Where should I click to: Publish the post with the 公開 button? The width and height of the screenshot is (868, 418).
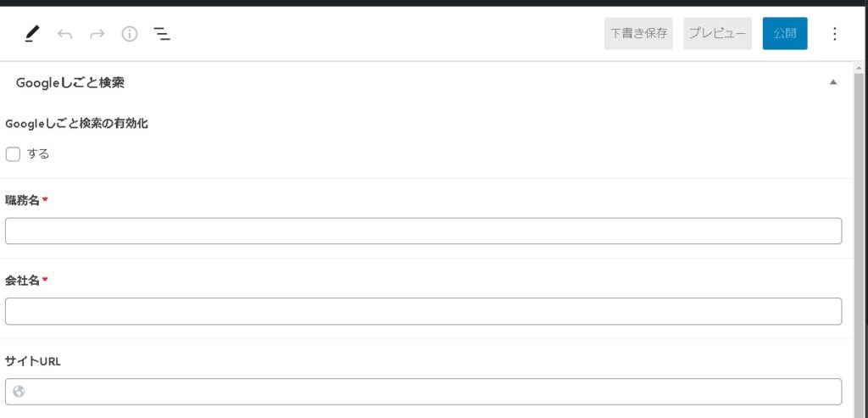785,34
